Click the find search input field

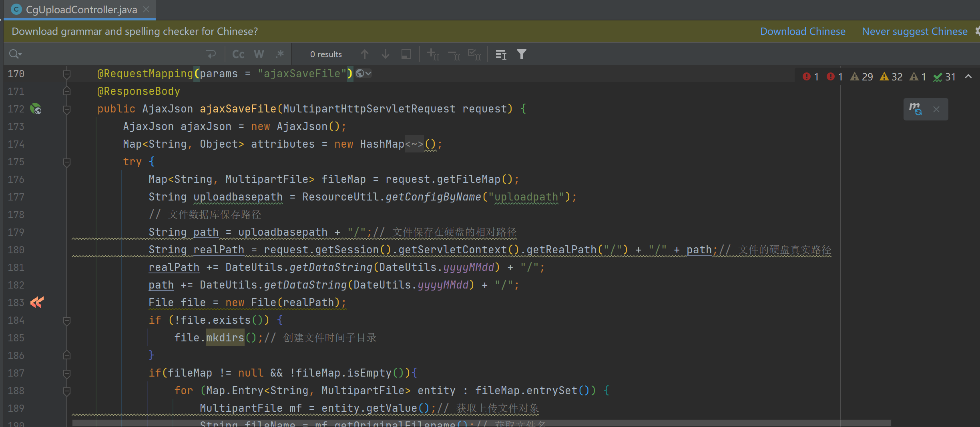[112, 54]
